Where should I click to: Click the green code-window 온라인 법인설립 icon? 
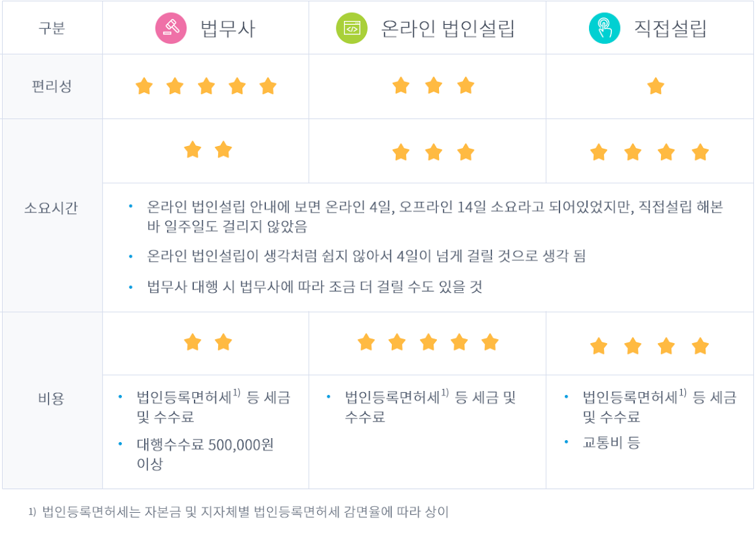(x=351, y=28)
